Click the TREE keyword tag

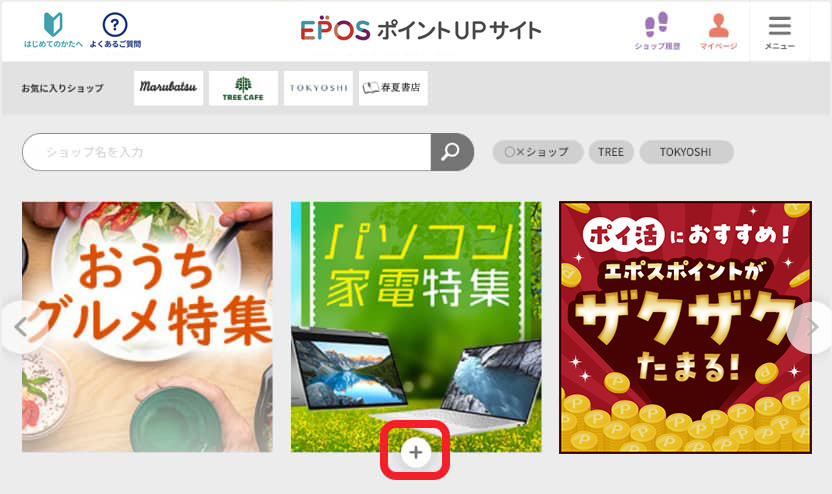611,152
